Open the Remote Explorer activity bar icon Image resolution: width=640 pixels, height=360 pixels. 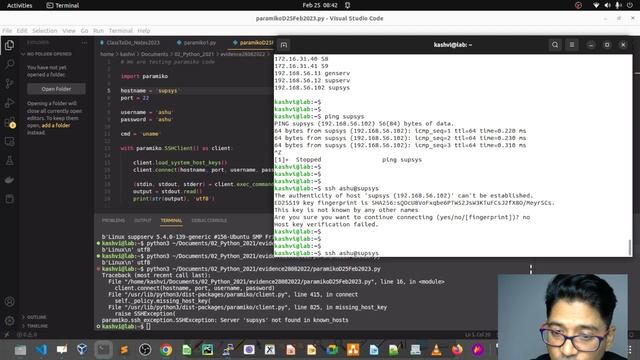(9, 142)
